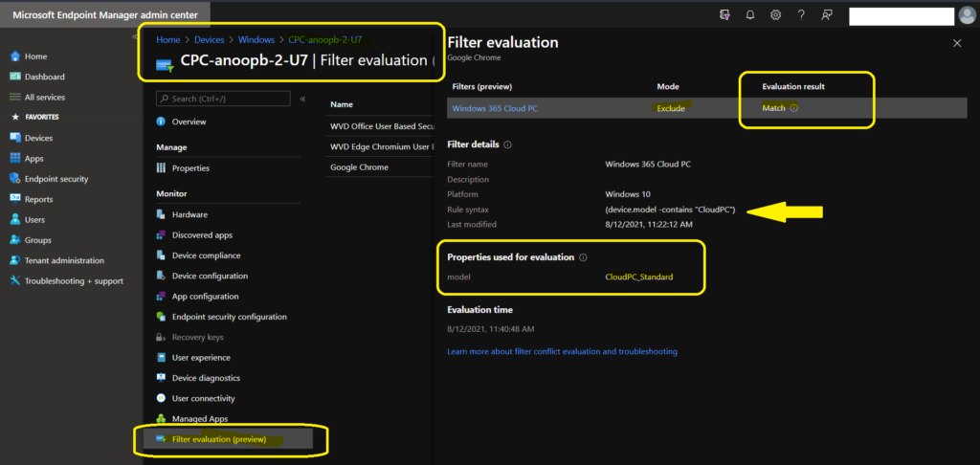
Task: Click the Evaluation time value 8/12/2021, 11:40:48 AM
Action: pyautogui.click(x=491, y=329)
